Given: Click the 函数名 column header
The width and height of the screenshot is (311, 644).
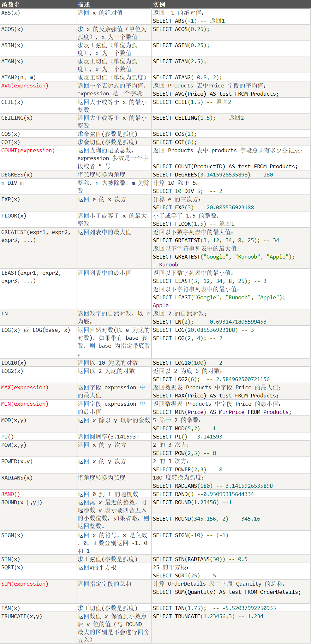Looking at the screenshot, I should [x=11, y=4].
